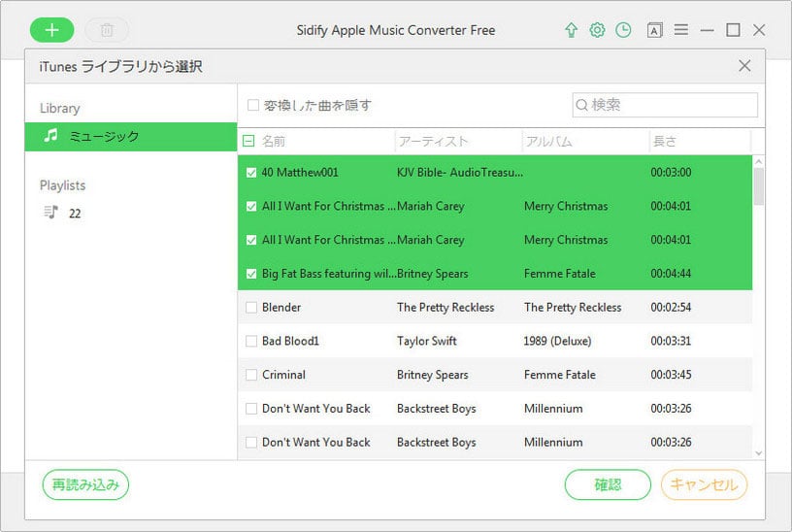Open the hamburger menu icon
The width and height of the screenshot is (792, 532).
[681, 30]
